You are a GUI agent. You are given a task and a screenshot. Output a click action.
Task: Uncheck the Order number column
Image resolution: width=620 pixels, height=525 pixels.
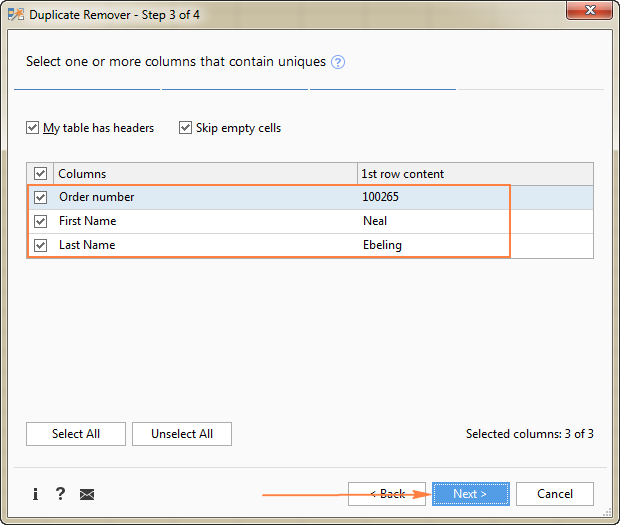[40, 197]
